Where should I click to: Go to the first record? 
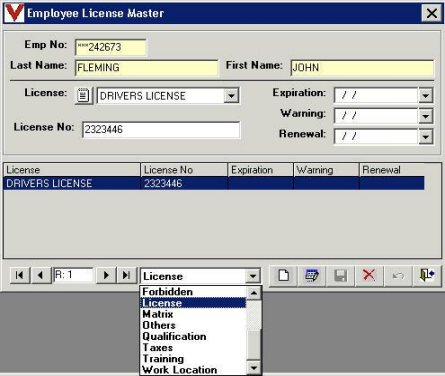pos(20,275)
